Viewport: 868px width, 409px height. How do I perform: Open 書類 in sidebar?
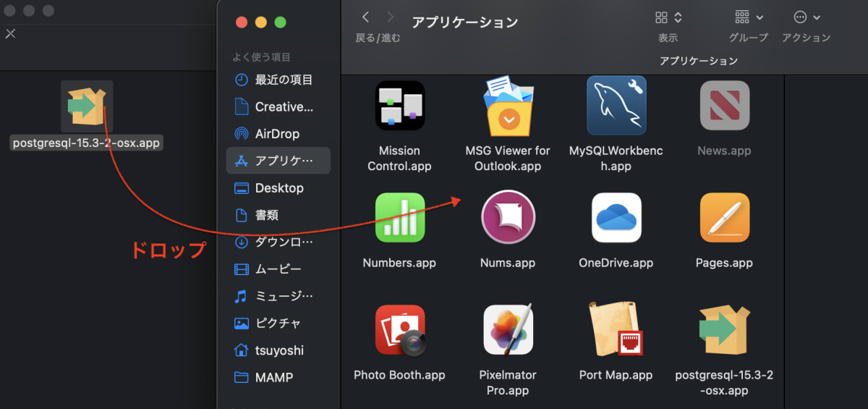[x=278, y=215]
